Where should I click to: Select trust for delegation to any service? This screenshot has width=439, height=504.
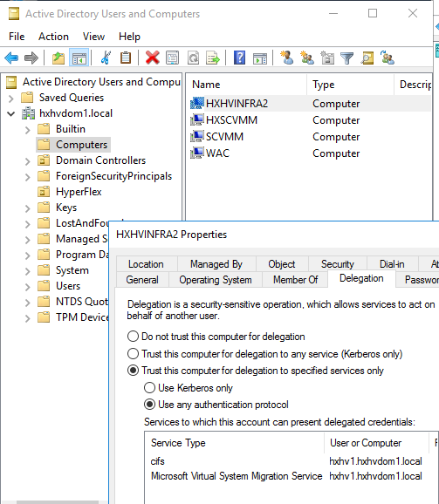click(x=134, y=354)
